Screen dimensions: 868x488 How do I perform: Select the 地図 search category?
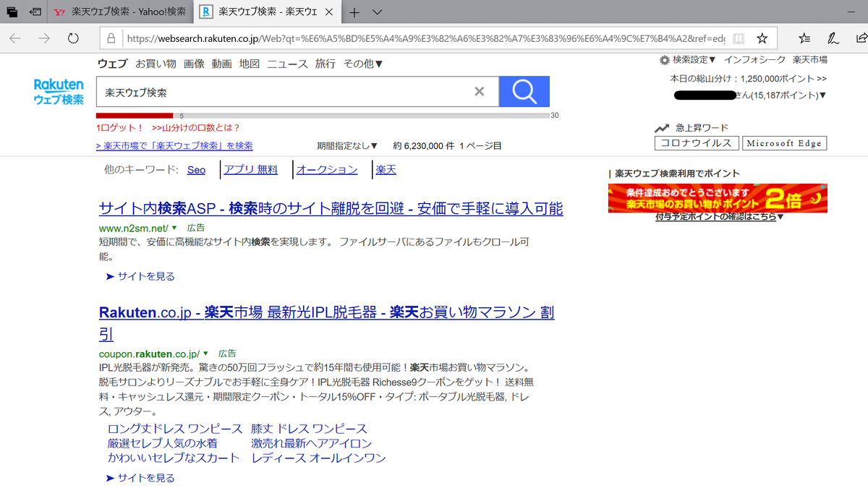tap(250, 64)
